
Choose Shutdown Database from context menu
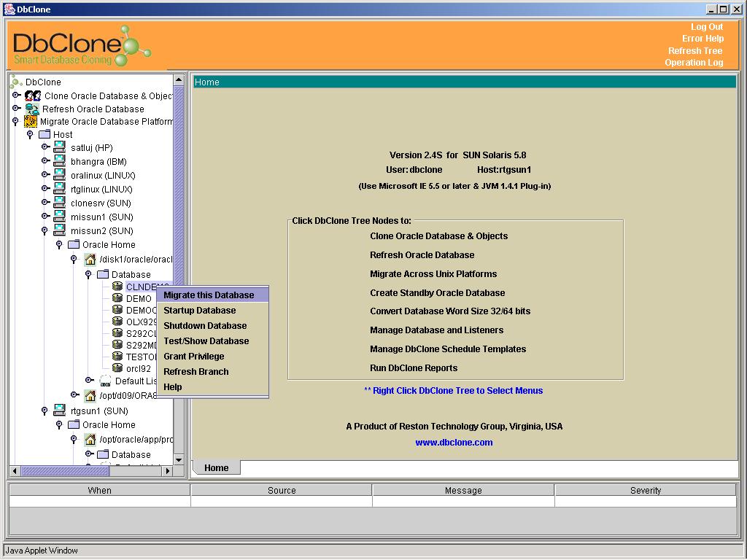pyautogui.click(x=212, y=325)
